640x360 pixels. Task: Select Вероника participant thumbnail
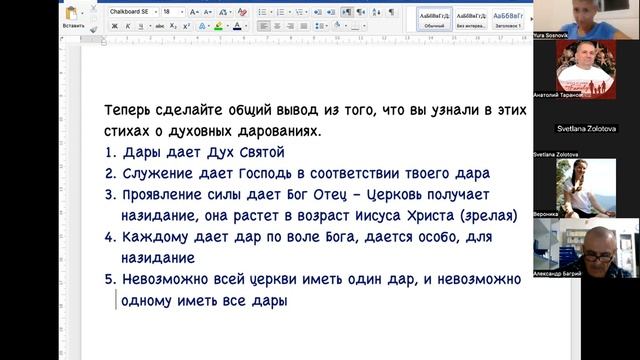click(x=586, y=188)
